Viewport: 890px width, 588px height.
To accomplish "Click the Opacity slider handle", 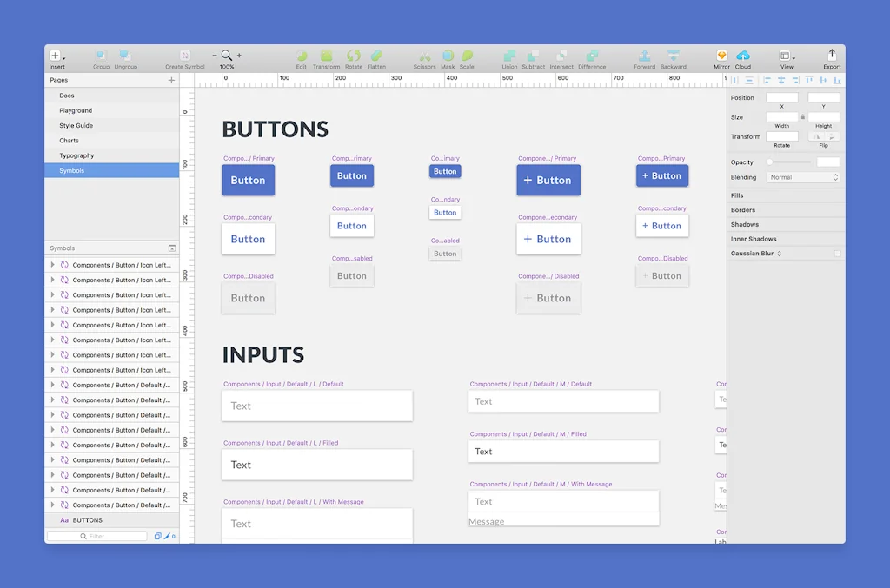I will (x=770, y=162).
